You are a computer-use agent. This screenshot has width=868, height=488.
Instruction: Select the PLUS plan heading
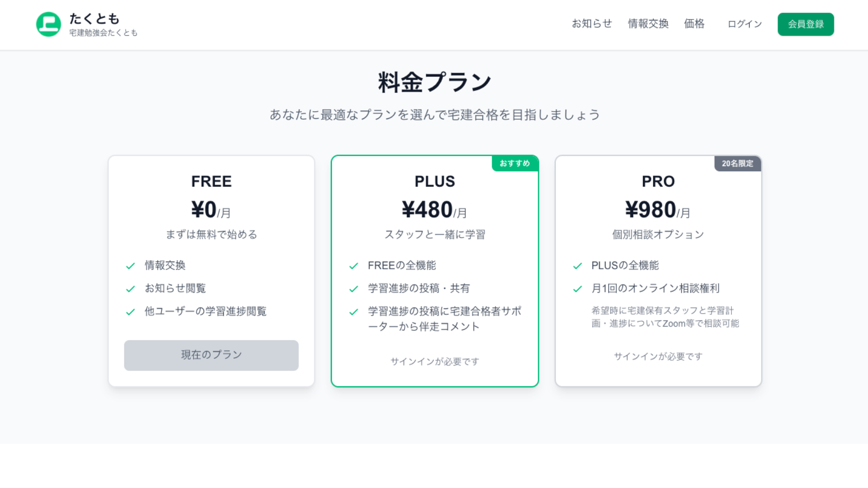(434, 182)
